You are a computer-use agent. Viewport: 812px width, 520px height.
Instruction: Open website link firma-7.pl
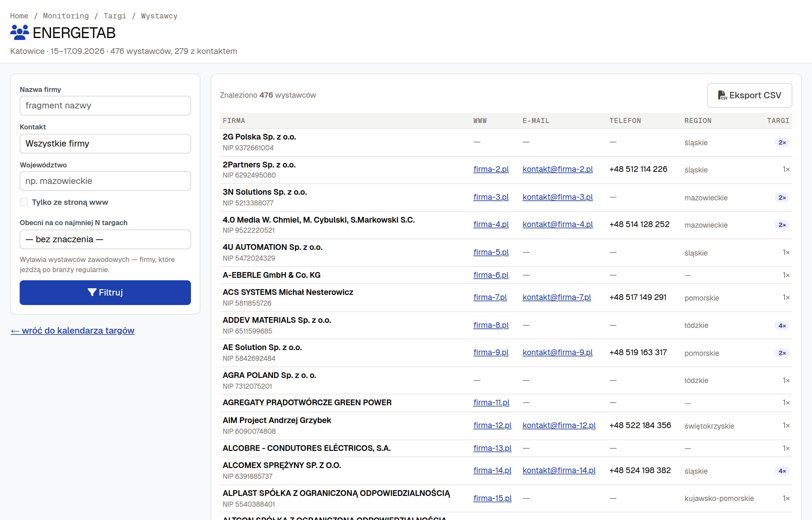point(490,297)
